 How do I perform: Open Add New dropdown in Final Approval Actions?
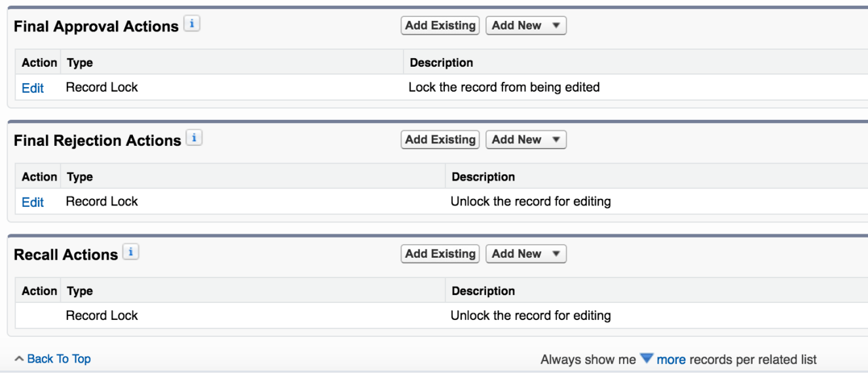(x=526, y=26)
